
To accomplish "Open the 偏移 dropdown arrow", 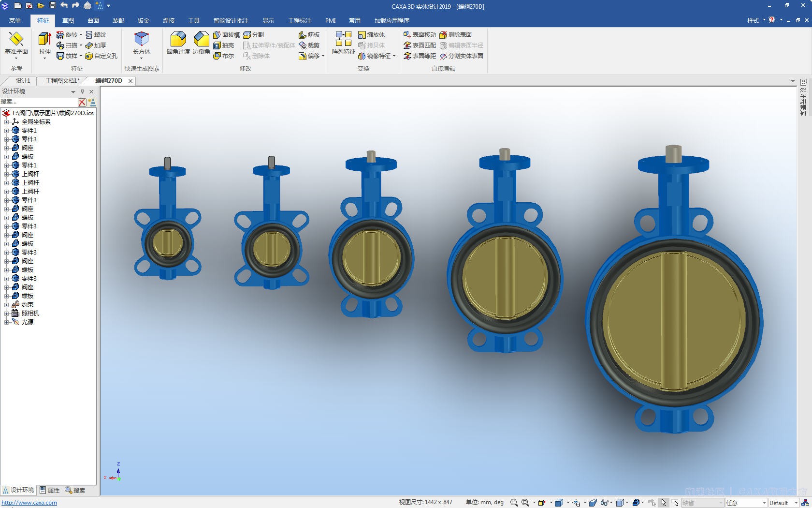I will pyautogui.click(x=323, y=56).
